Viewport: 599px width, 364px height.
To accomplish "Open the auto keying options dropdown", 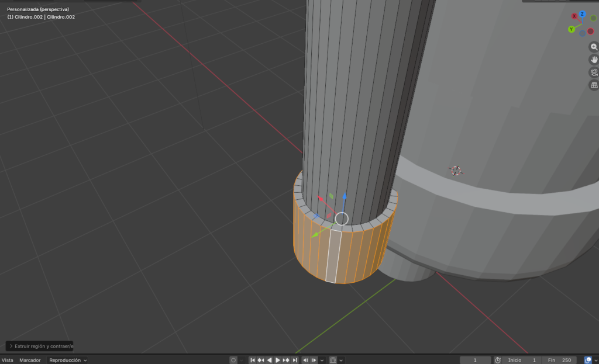I will pos(242,360).
